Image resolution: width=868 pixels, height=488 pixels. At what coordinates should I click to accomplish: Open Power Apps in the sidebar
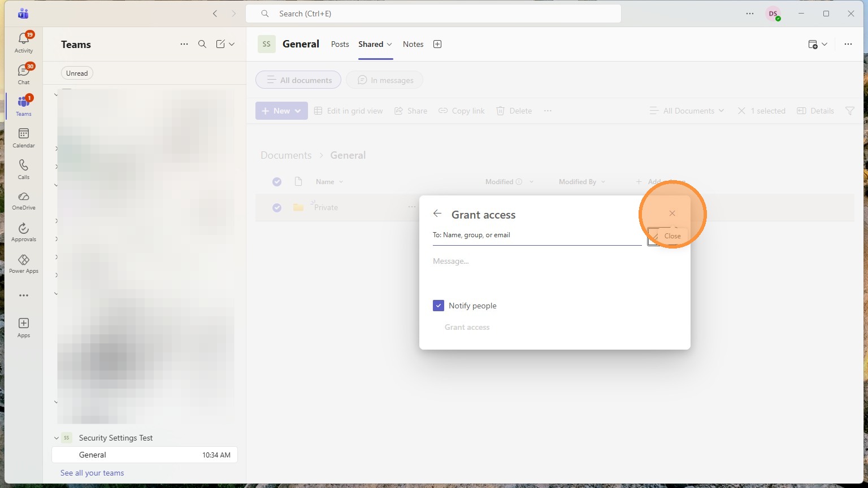tap(24, 264)
